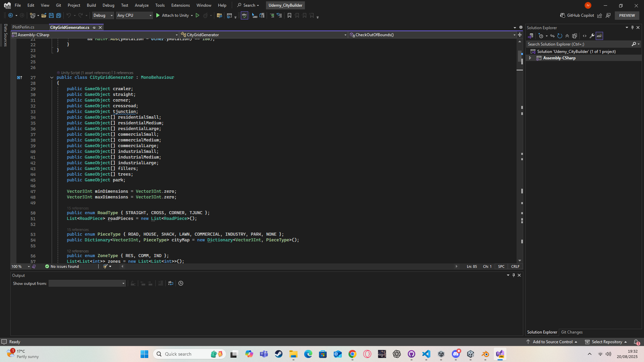Click the code cleanup broom icon
Viewport: 644px width, 362px height.
105,266
